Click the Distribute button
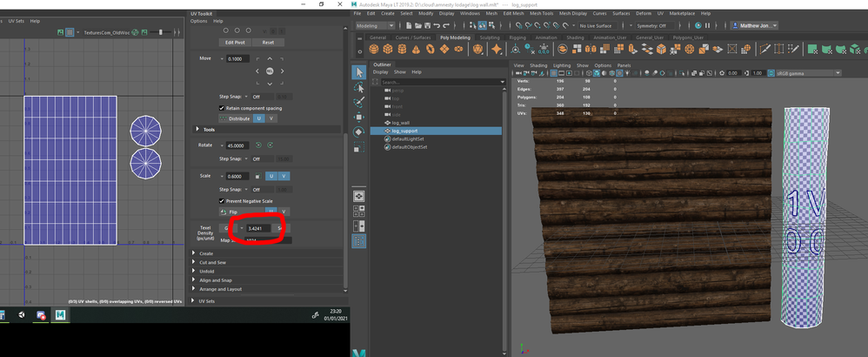 [x=235, y=118]
